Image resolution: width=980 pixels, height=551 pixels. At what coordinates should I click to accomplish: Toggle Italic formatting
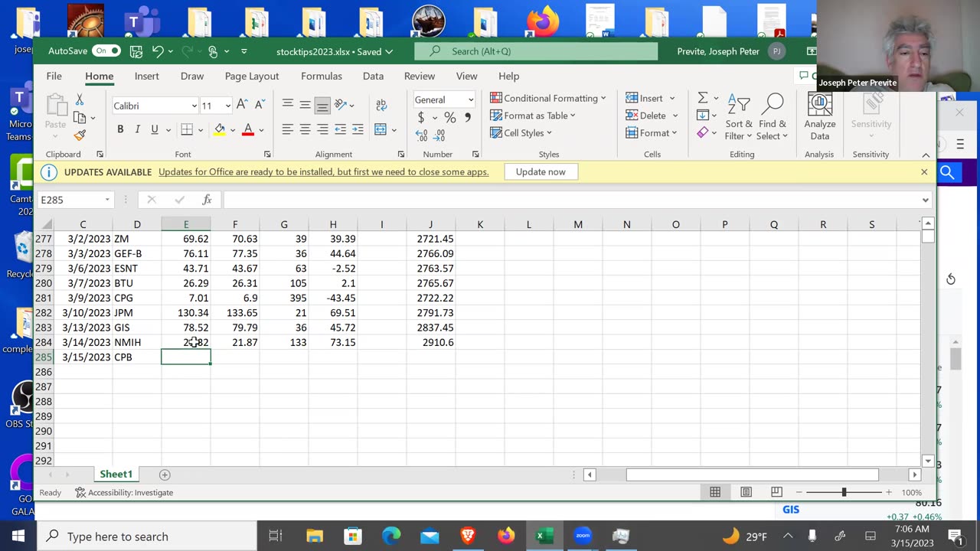point(138,129)
